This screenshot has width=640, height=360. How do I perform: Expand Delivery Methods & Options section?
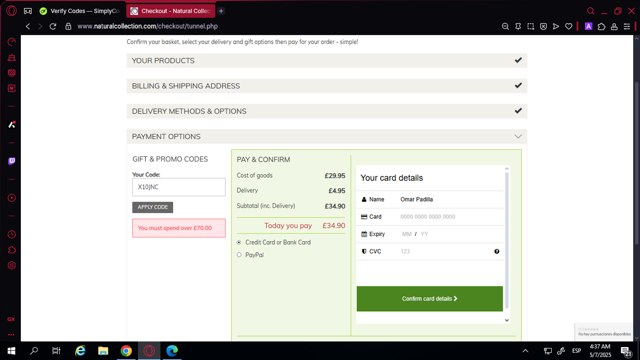pos(327,111)
